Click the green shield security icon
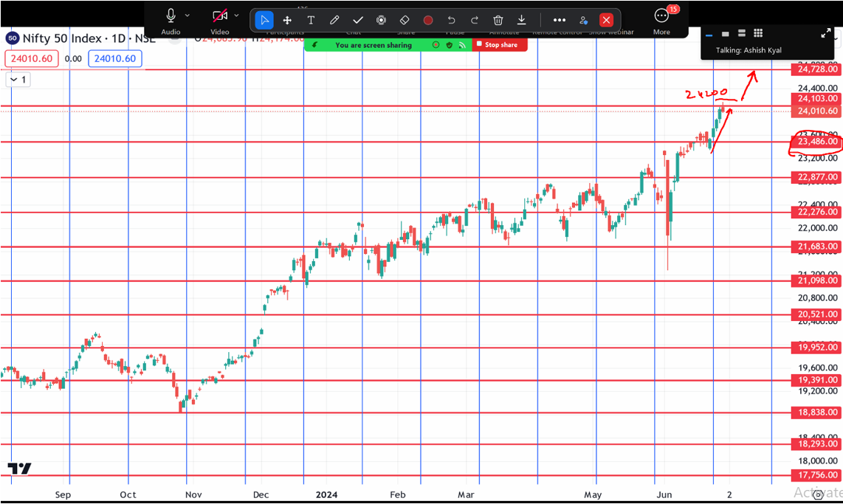Viewport: 843px width, 504px height. pyautogui.click(x=450, y=45)
